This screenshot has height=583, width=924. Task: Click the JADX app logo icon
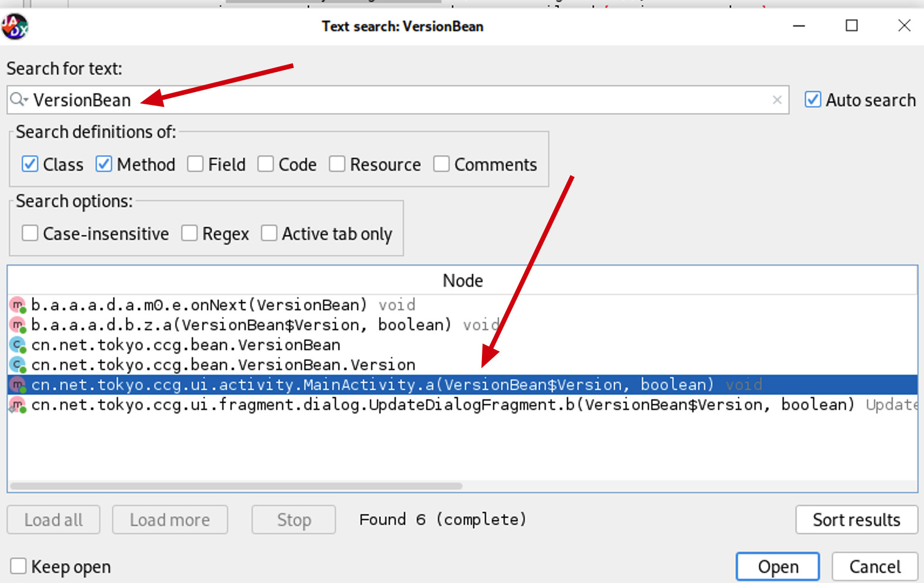coord(15,26)
